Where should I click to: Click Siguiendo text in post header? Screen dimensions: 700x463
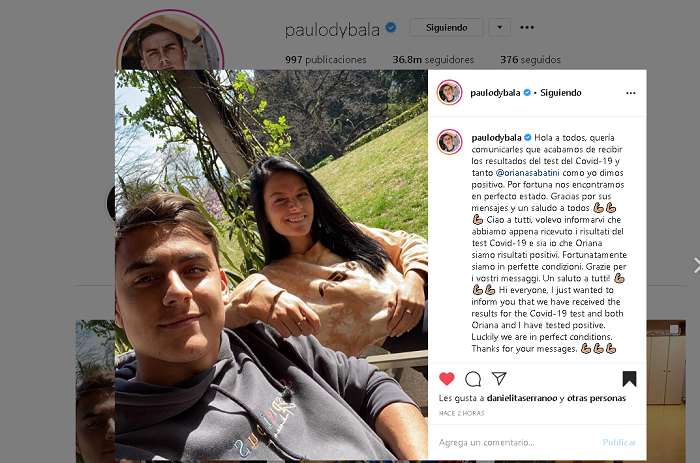[561, 93]
